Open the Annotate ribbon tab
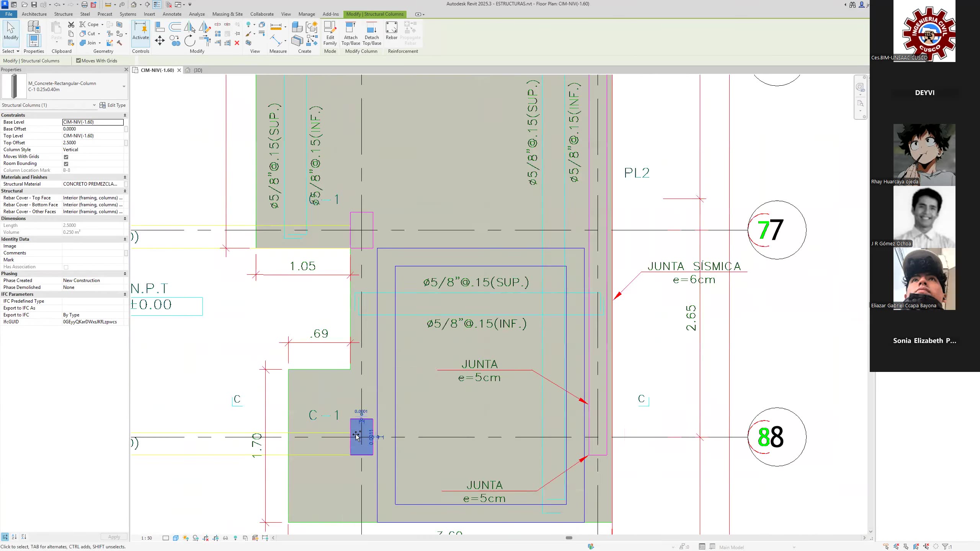The height and width of the screenshot is (551, 980). 172,14
